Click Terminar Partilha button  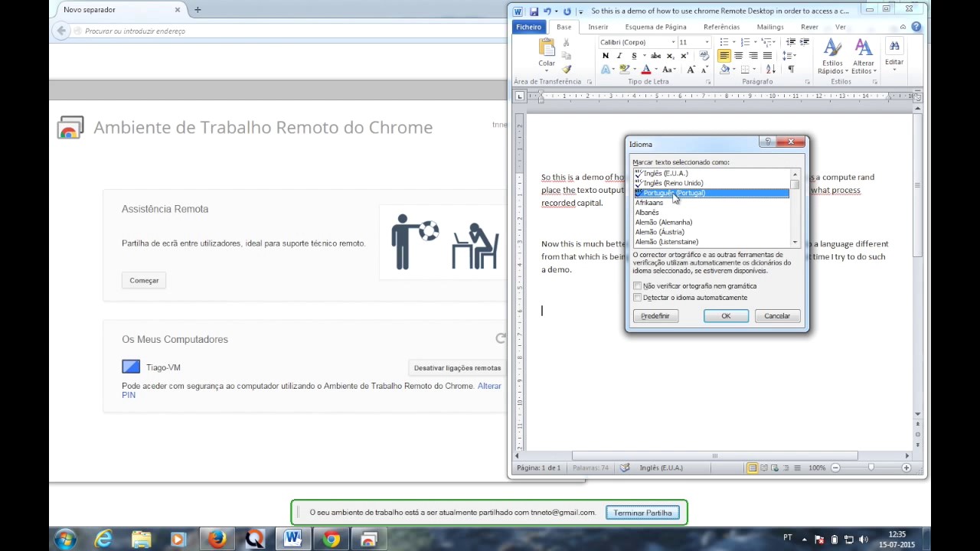(x=642, y=513)
